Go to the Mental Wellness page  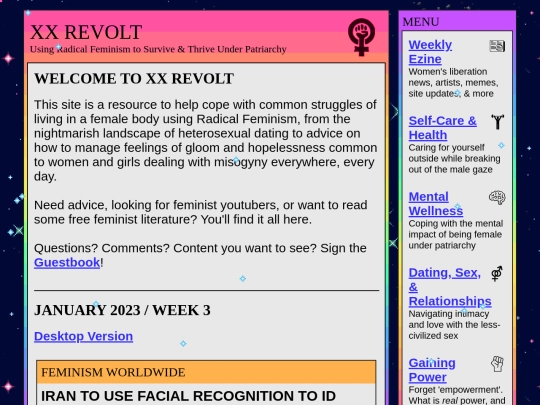pos(436,204)
